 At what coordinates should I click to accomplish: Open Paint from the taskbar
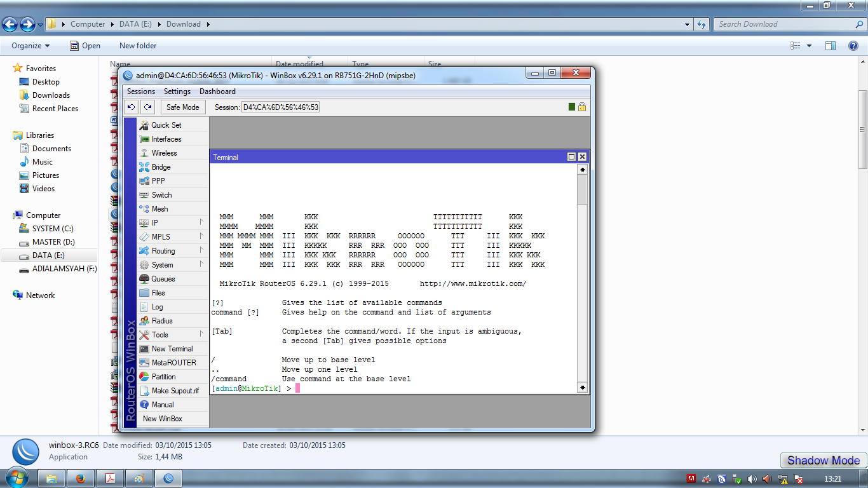click(139, 478)
